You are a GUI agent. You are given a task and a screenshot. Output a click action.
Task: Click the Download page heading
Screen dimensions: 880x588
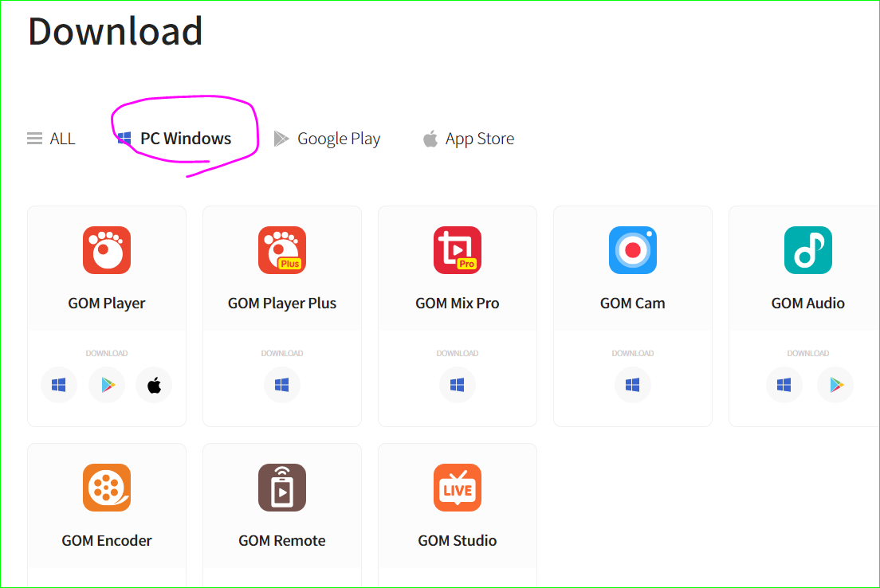(115, 31)
